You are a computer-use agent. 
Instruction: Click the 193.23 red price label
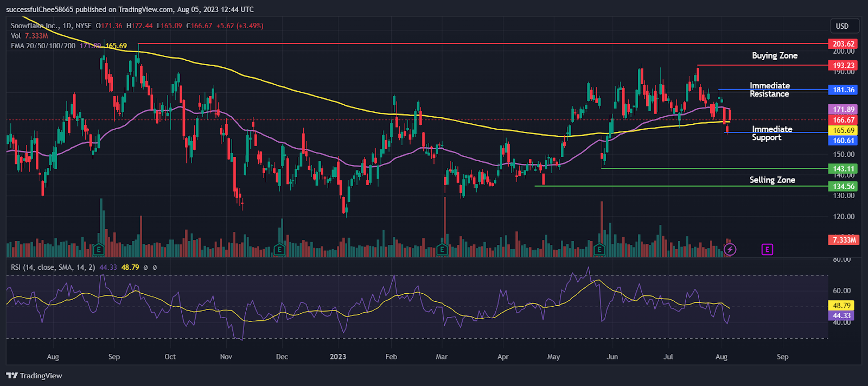click(844, 66)
